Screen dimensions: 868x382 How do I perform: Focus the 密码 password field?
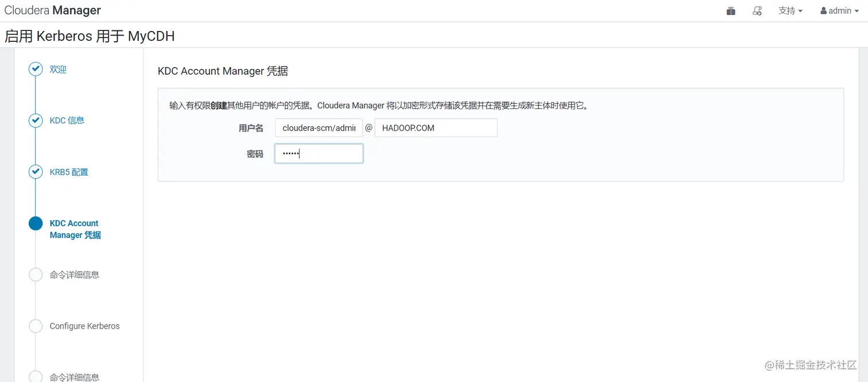tap(319, 154)
